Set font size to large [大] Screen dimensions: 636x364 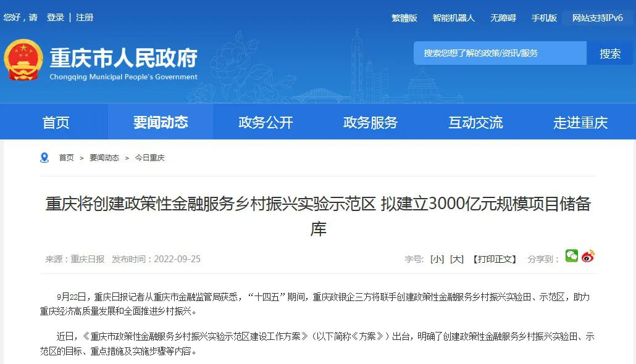tap(457, 259)
